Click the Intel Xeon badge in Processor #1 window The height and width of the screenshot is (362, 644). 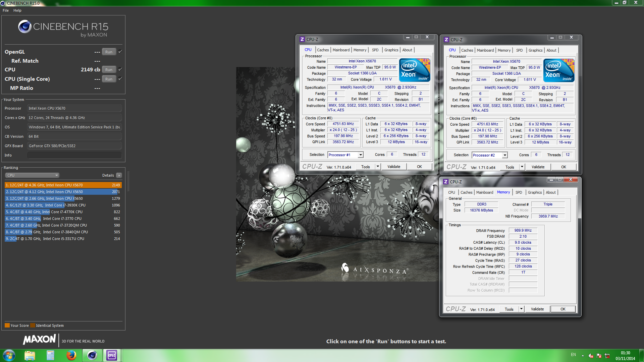coord(415,70)
